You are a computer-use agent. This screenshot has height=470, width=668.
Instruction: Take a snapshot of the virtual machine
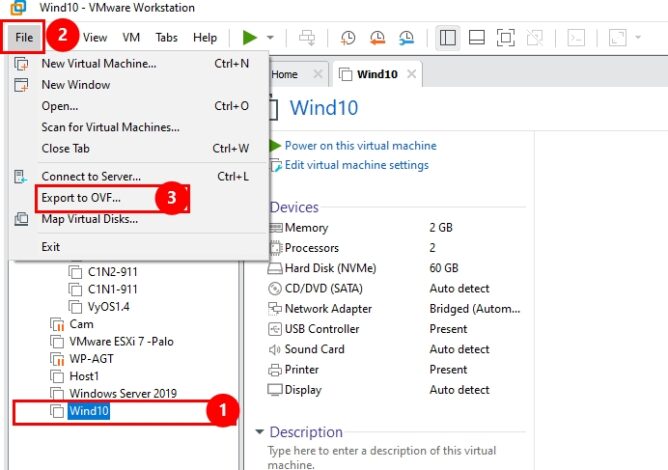click(x=348, y=37)
